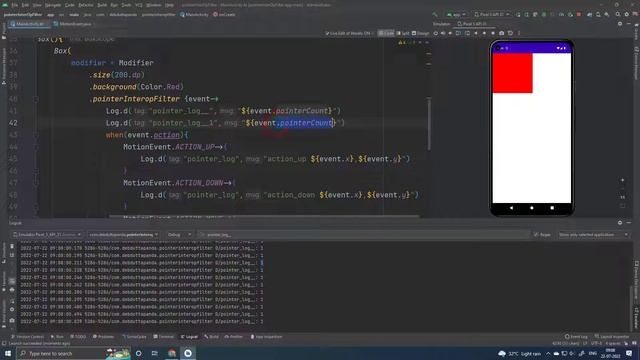Hide the Logcat panel with minimize icon
Viewport: 640px width, 360px height.
(x=629, y=223)
